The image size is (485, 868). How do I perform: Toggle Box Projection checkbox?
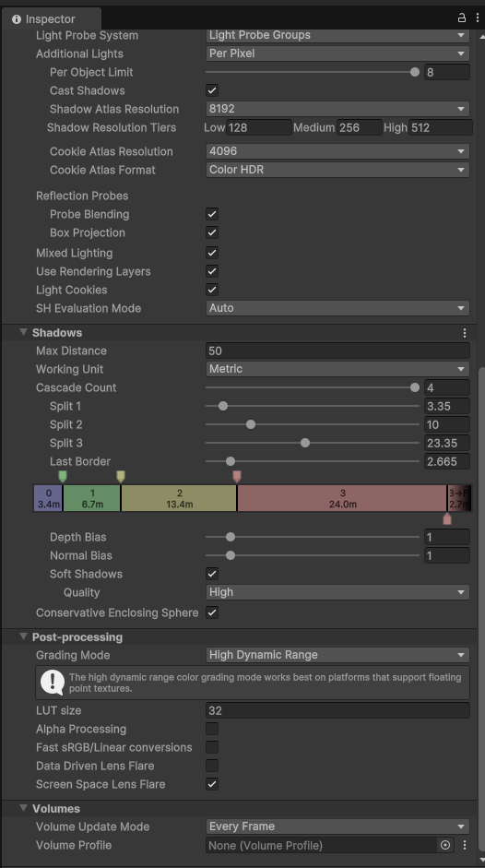pyautogui.click(x=212, y=232)
